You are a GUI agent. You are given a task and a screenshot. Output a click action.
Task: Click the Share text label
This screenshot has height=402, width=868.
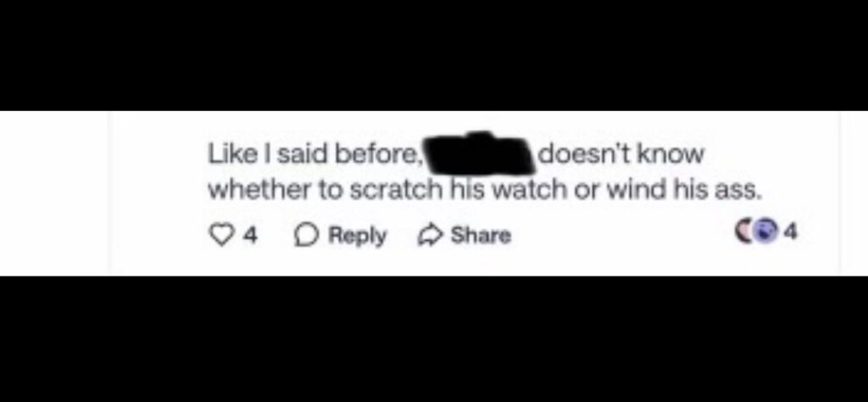coord(481,235)
